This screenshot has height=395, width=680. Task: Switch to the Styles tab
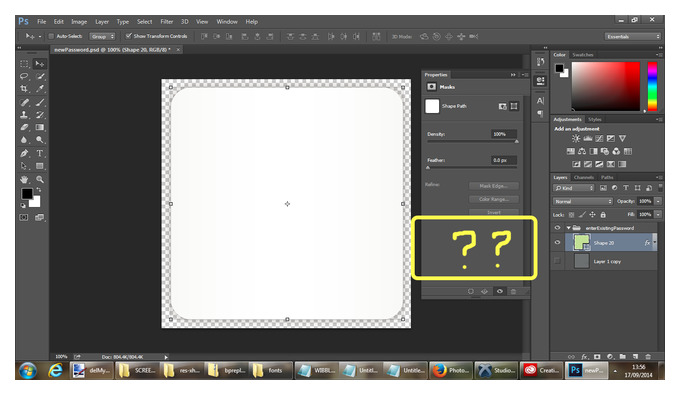tap(595, 119)
